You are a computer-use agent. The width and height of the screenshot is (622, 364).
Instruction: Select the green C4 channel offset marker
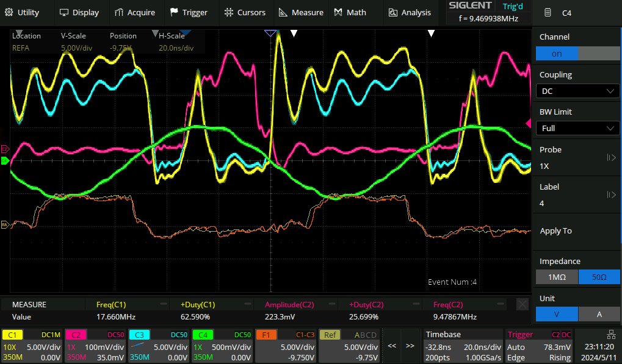[5, 160]
